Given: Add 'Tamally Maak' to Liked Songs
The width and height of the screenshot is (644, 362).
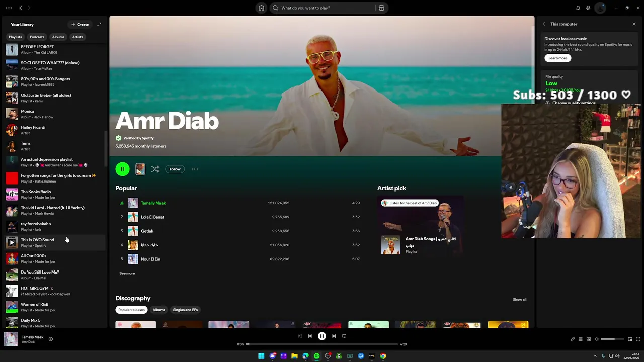Looking at the screenshot, I should pyautogui.click(x=51, y=339).
